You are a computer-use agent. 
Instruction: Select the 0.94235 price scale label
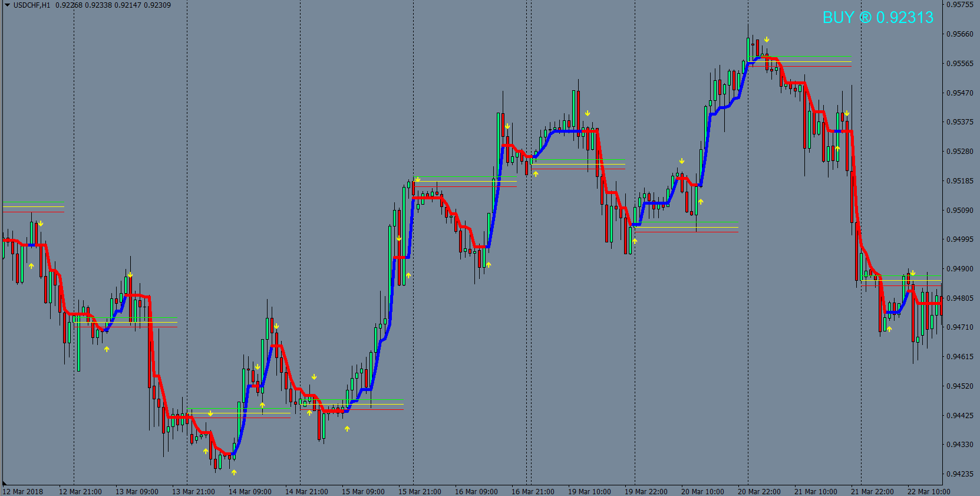click(960, 474)
